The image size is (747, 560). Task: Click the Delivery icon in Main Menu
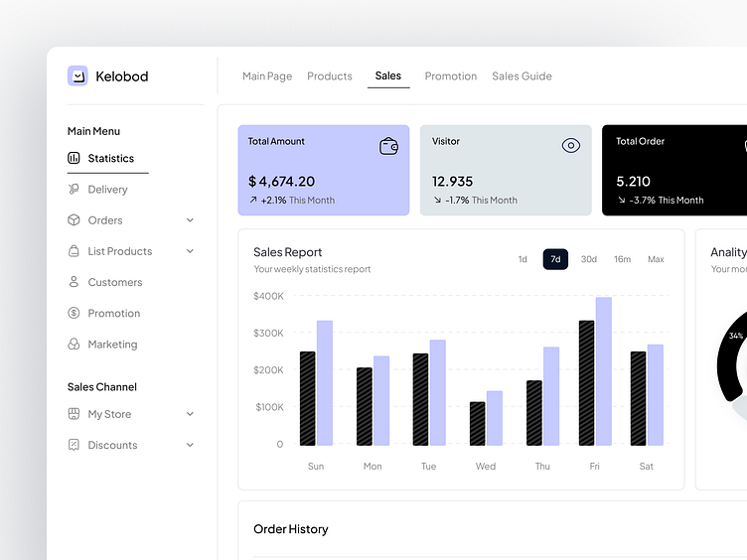[74, 189]
